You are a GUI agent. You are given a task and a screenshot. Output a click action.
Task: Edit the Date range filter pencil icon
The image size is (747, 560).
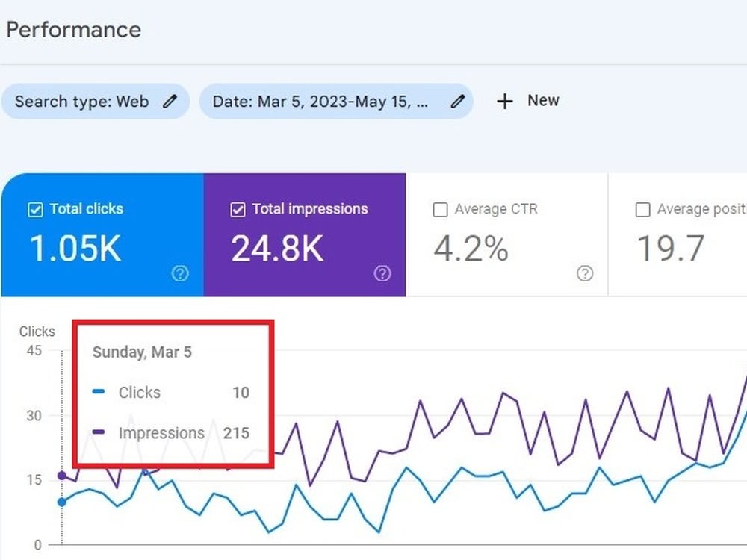pyautogui.click(x=458, y=101)
